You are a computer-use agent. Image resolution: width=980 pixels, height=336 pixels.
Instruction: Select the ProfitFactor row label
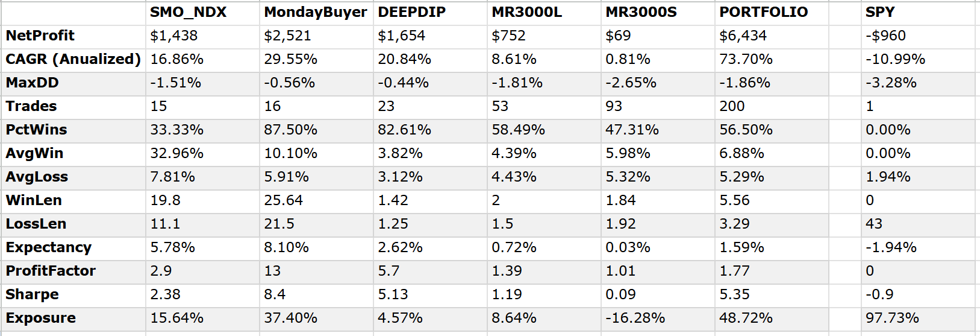51,271
